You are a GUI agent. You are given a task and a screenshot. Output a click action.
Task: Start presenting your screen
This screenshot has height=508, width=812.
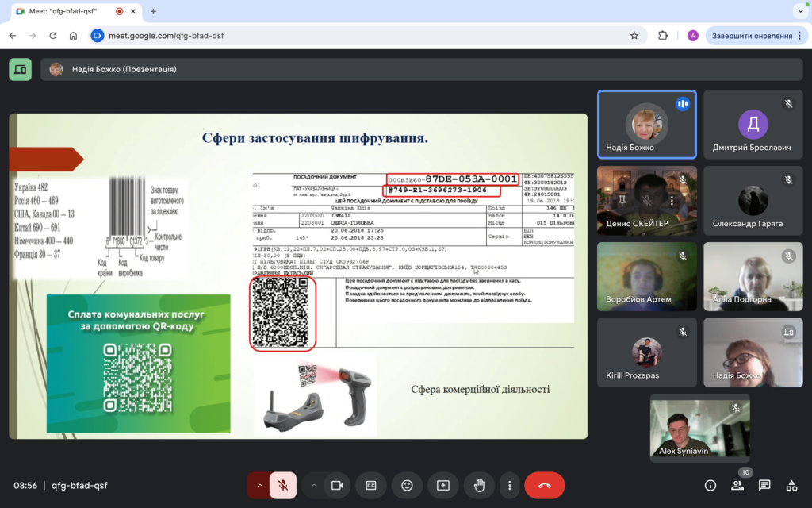(443, 486)
